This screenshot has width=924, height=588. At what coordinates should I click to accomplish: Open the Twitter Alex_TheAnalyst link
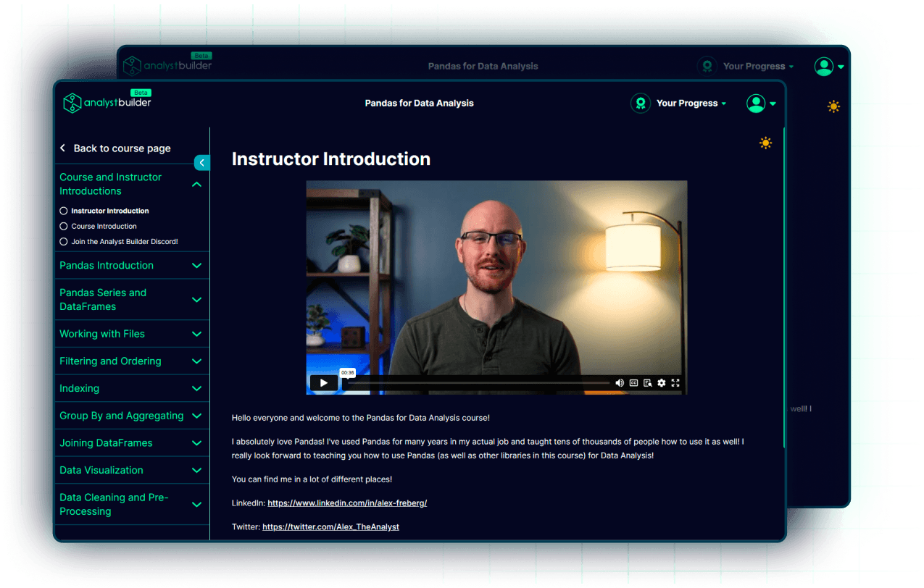(x=330, y=527)
